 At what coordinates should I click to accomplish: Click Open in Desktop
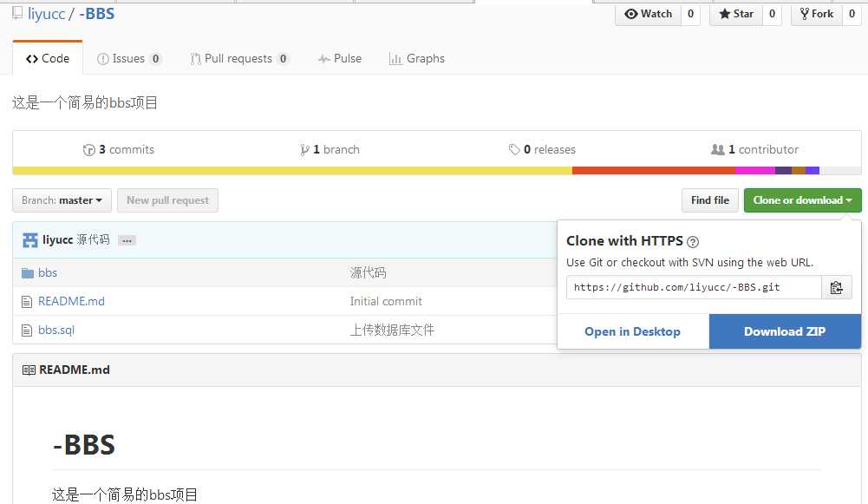pyautogui.click(x=633, y=331)
